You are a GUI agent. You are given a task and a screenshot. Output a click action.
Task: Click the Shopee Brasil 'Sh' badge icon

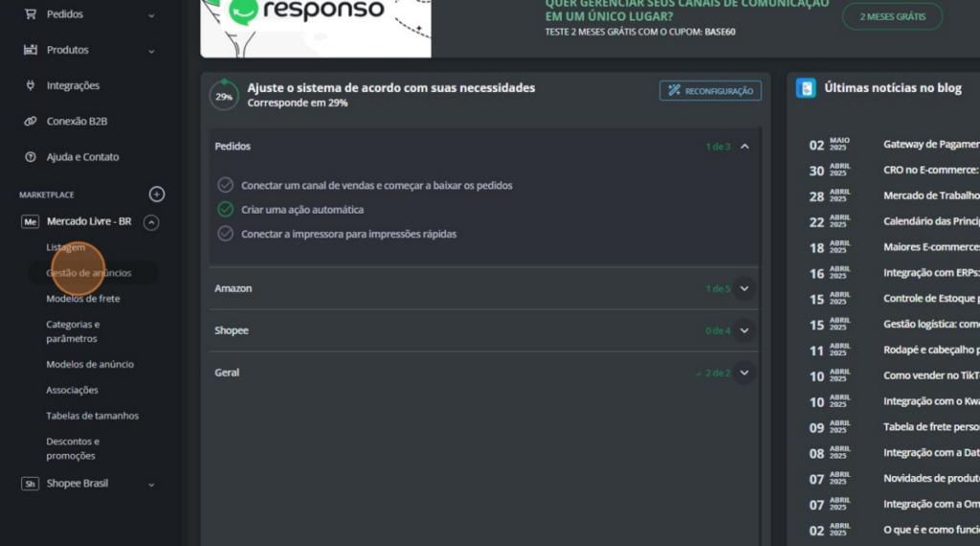31,484
